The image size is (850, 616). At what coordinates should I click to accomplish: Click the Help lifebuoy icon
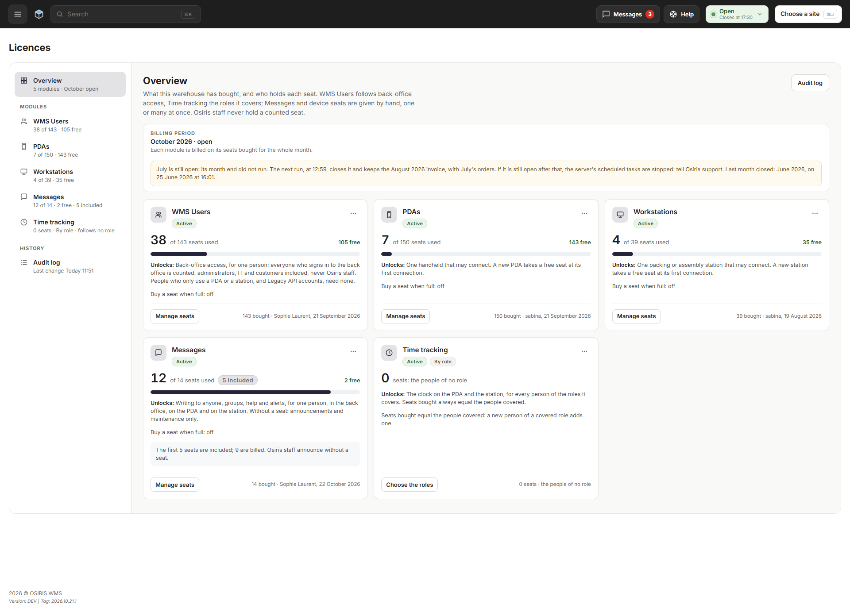pos(673,14)
